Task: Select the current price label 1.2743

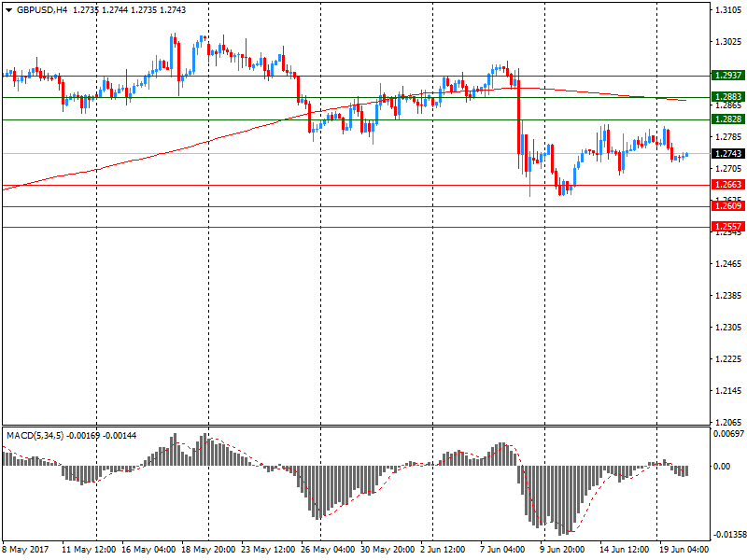Action: pyautogui.click(x=727, y=153)
